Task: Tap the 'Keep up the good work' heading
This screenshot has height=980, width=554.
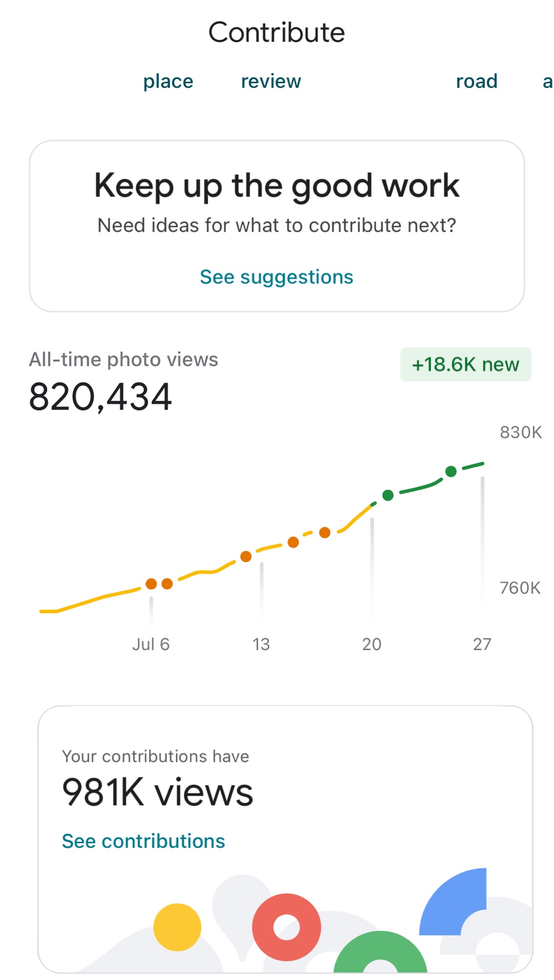Action: tap(277, 186)
